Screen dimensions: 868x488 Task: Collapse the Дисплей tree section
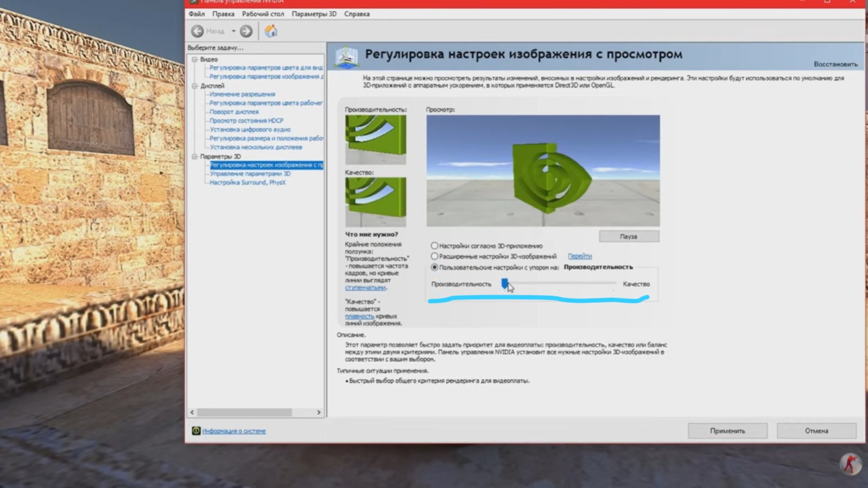195,86
